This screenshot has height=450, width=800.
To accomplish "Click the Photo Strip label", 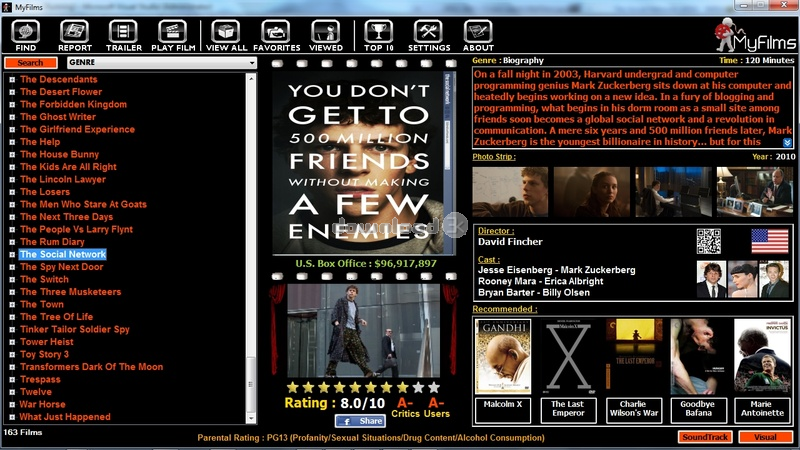I will point(494,157).
